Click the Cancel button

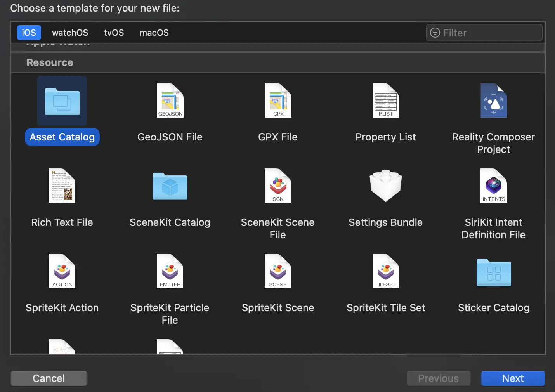(x=49, y=378)
